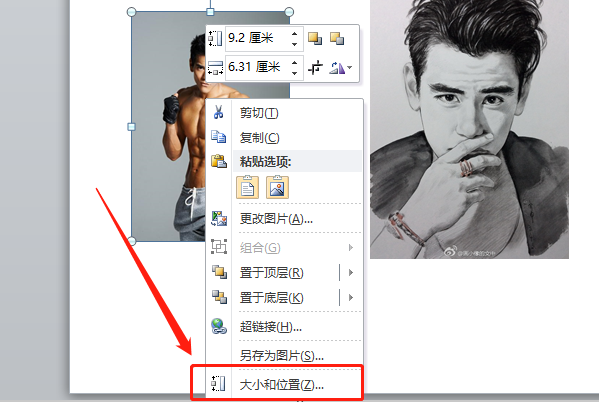Click the Cut (剪切) scissors icon
Image resolution: width=599 pixels, height=402 pixels.
point(219,112)
